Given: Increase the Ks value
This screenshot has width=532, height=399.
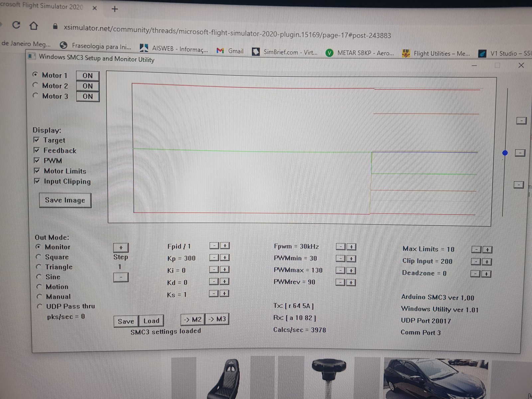Looking at the screenshot, I should click(225, 294).
